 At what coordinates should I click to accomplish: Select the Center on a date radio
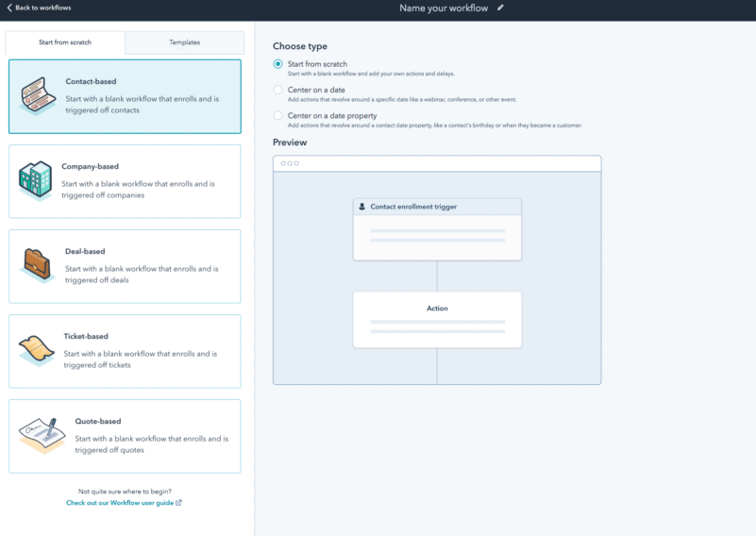click(277, 90)
